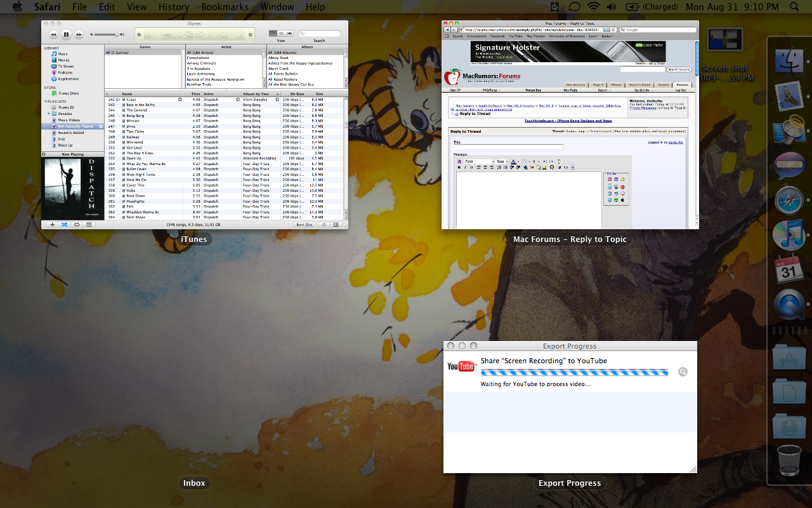The width and height of the screenshot is (812, 508).
Task: Click the Search Forums button
Action: [679, 69]
